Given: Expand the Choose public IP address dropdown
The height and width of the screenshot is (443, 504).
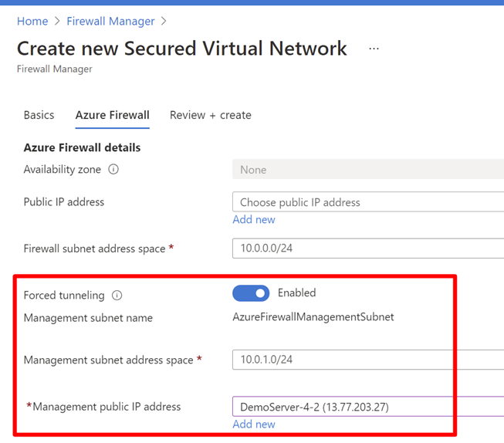Looking at the screenshot, I should [x=367, y=202].
